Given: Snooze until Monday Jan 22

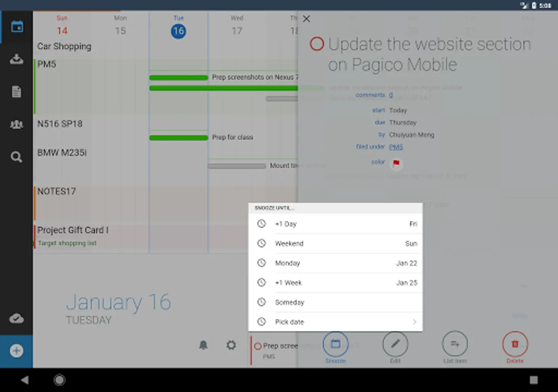Looking at the screenshot, I should click(335, 263).
